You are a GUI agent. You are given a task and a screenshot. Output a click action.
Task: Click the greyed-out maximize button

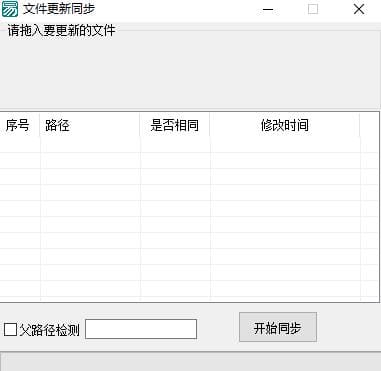tap(313, 9)
